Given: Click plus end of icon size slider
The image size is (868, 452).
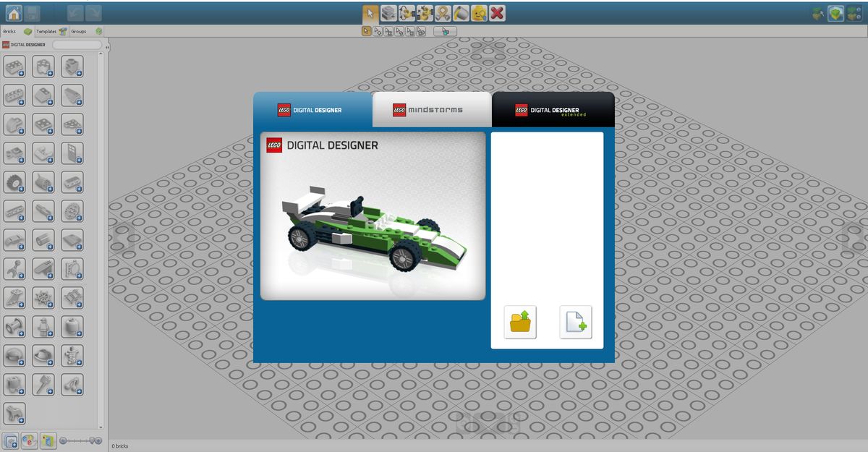Looking at the screenshot, I should click(98, 440).
